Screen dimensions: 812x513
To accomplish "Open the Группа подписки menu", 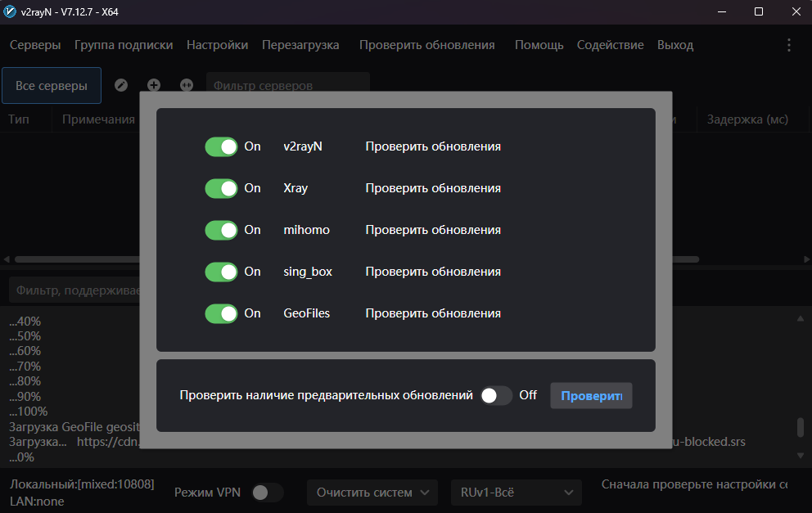I will (124, 45).
